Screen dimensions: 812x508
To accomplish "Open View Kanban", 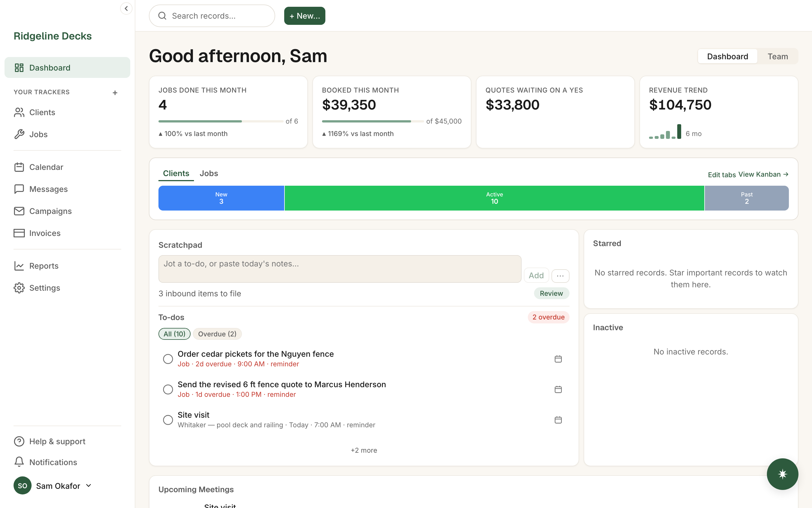I will tap(763, 174).
